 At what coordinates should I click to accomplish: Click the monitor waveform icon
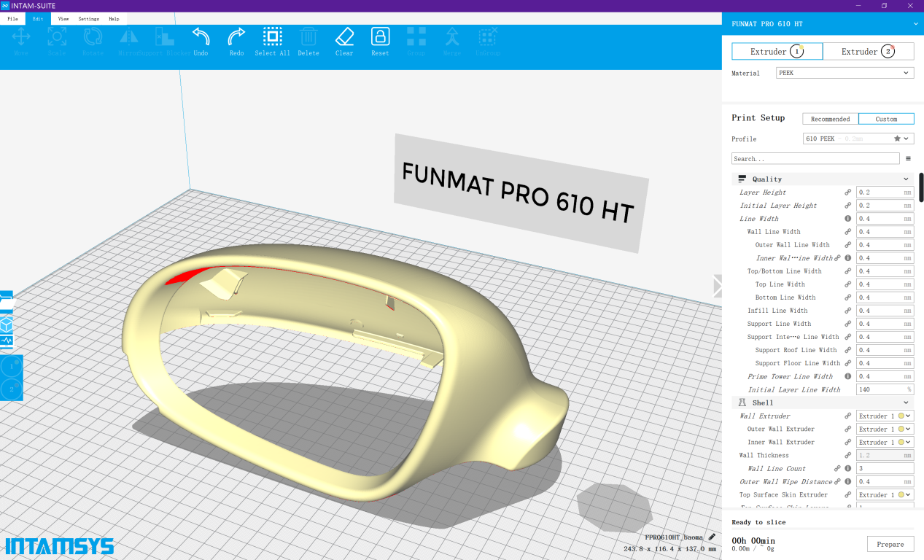7,341
